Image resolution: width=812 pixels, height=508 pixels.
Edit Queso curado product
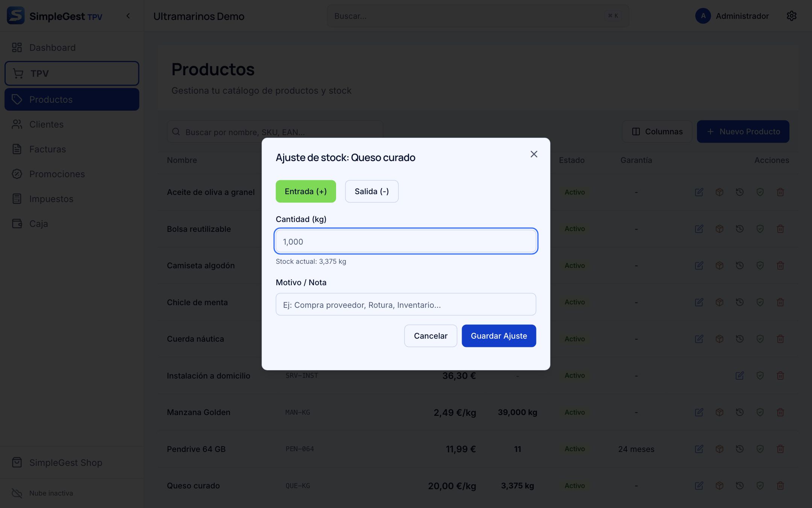click(699, 485)
